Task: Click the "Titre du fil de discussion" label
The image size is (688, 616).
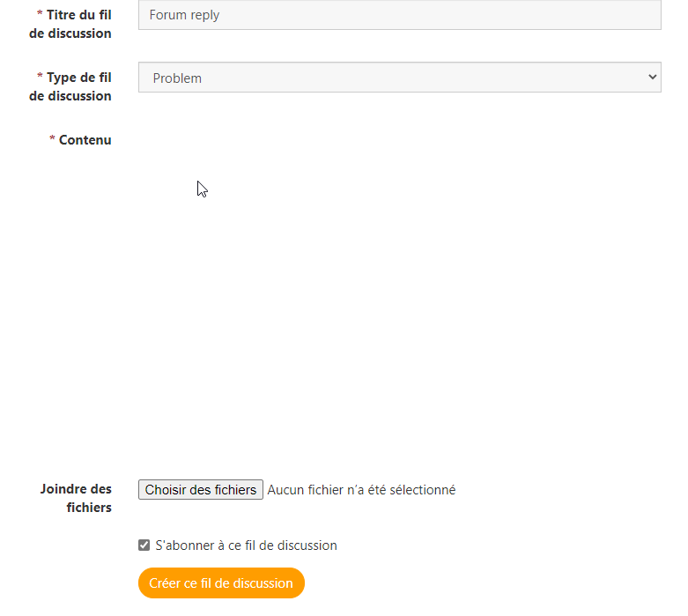Action: (78, 24)
